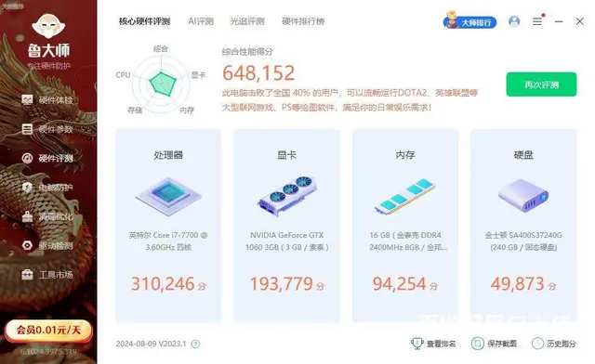Switch to AI评测 tab
The width and height of the screenshot is (595, 364).
(201, 21)
